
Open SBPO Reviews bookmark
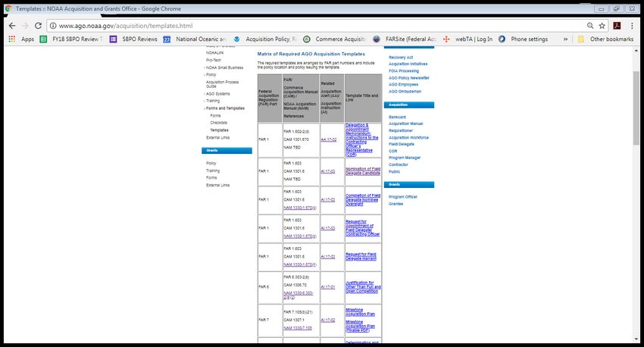click(133, 39)
